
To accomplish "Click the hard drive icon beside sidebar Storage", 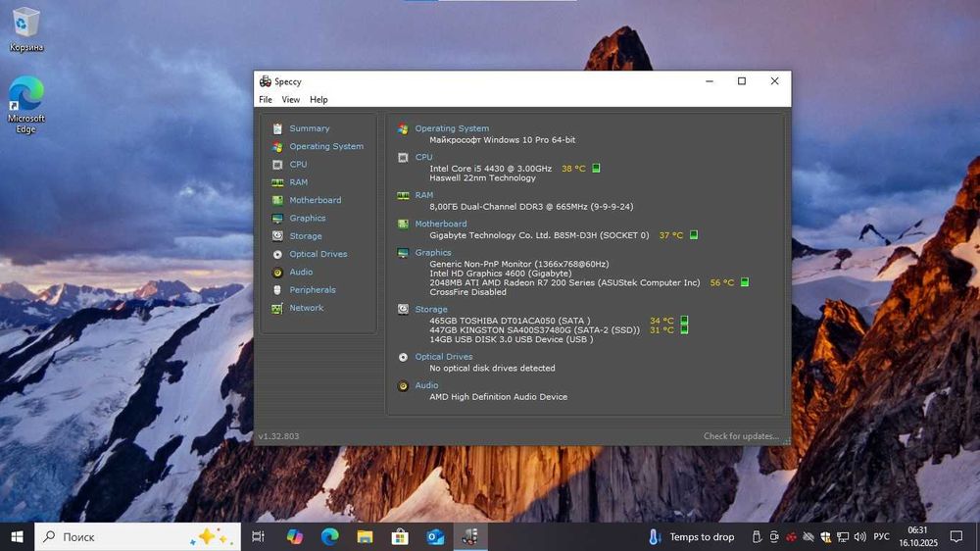I will click(277, 235).
